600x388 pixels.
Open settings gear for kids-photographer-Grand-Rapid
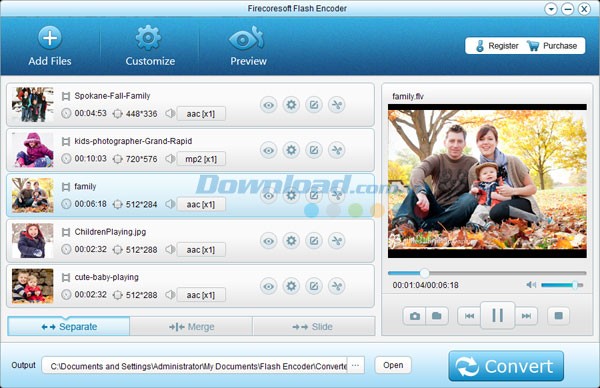point(291,150)
